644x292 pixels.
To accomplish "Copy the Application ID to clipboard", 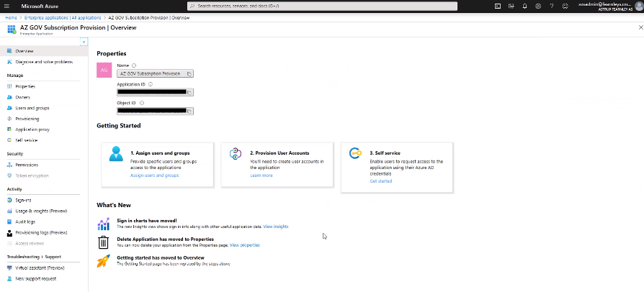I will click(189, 92).
